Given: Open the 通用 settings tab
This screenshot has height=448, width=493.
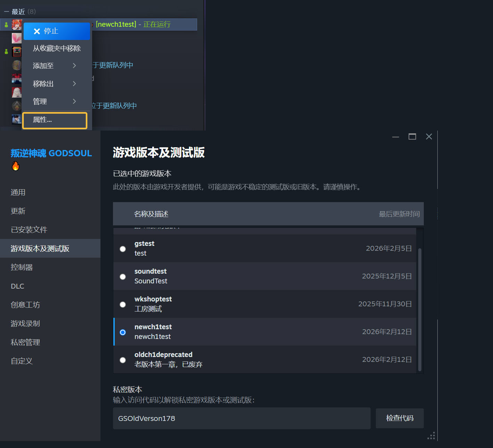Looking at the screenshot, I should [50, 192].
